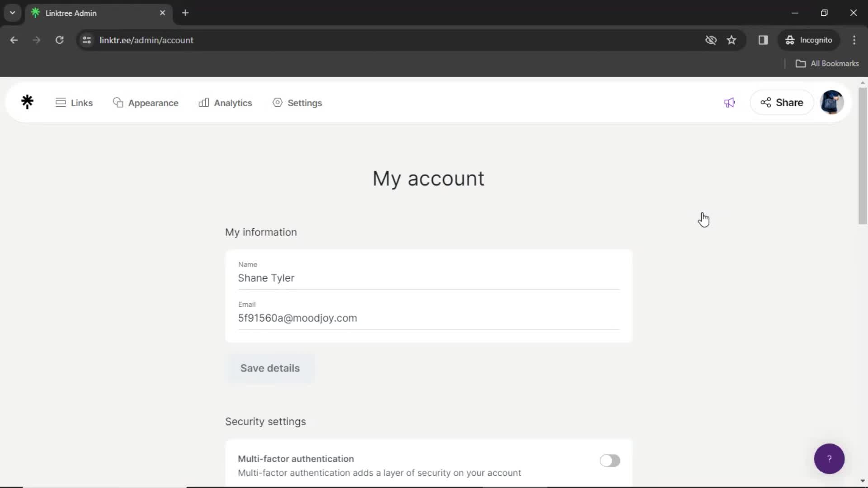Go back to previous page
868x488 pixels.
(14, 40)
